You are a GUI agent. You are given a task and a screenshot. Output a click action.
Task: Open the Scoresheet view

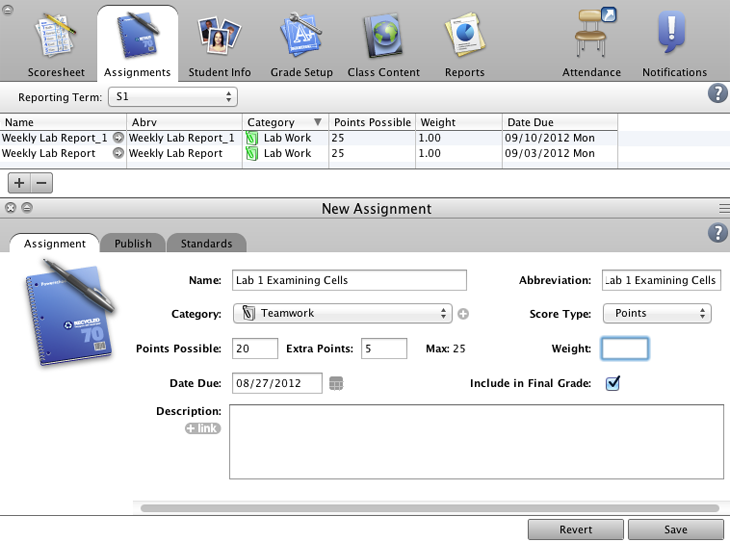click(x=55, y=45)
